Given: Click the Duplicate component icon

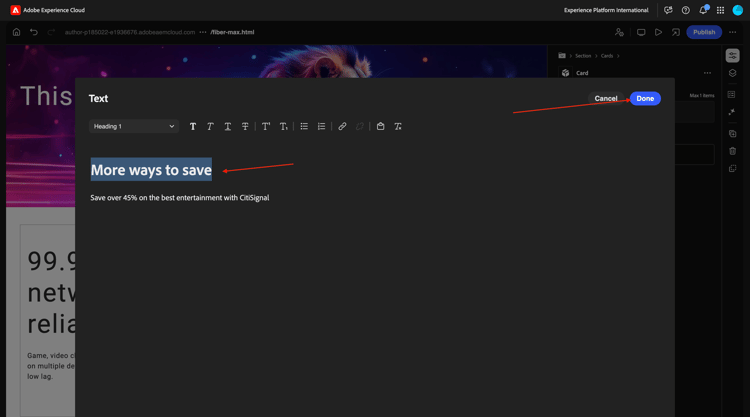Looking at the screenshot, I should (x=732, y=134).
